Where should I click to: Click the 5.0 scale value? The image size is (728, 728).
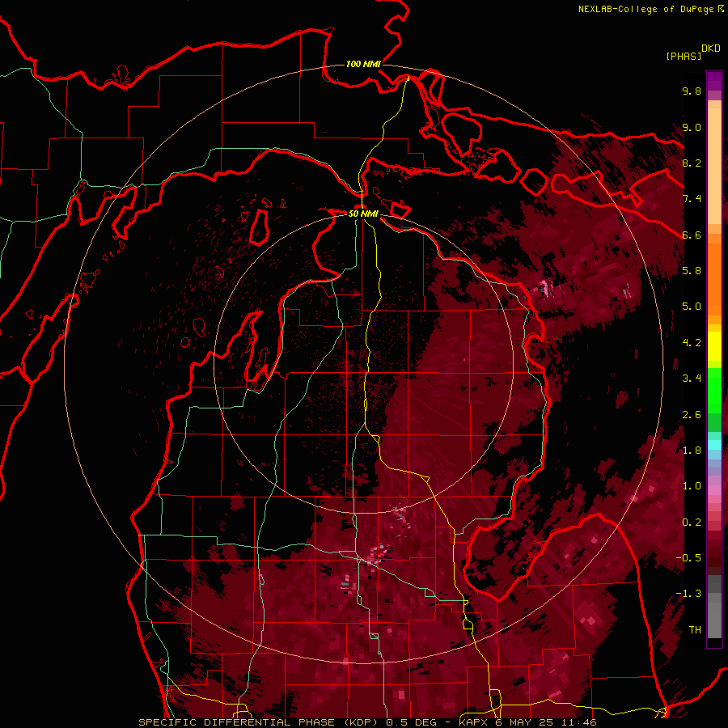pos(692,307)
